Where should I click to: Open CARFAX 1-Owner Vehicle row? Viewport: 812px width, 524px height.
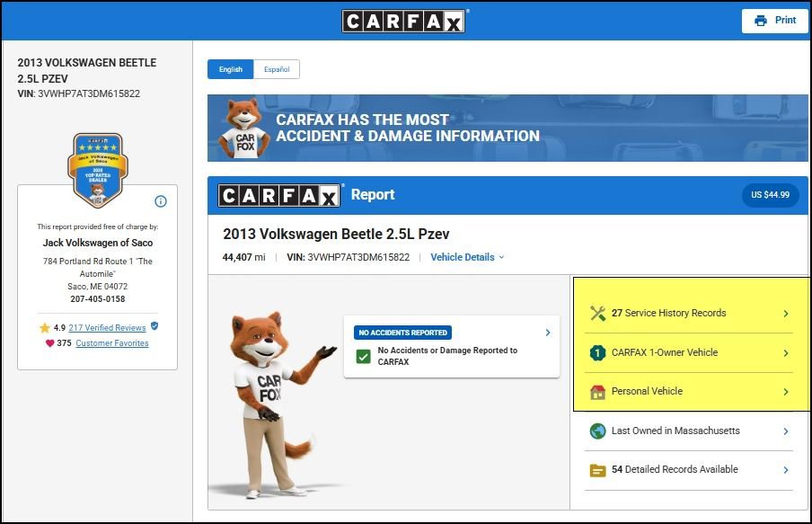coord(689,353)
